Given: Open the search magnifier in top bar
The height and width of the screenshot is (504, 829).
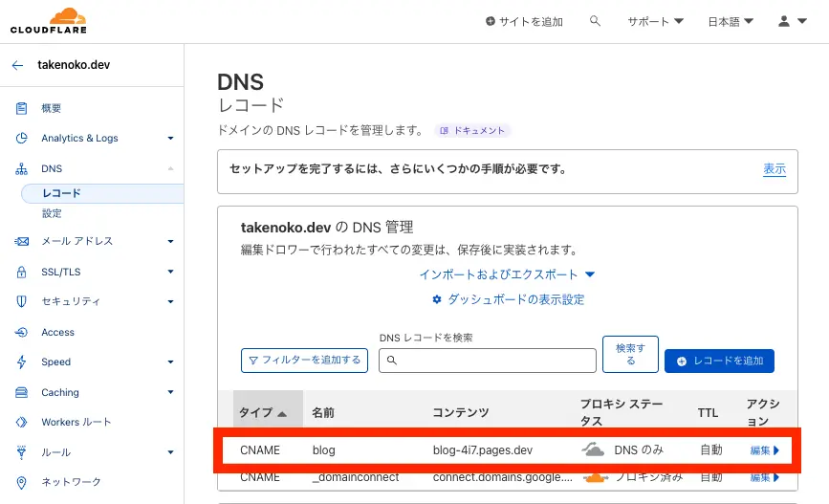Looking at the screenshot, I should pos(595,21).
